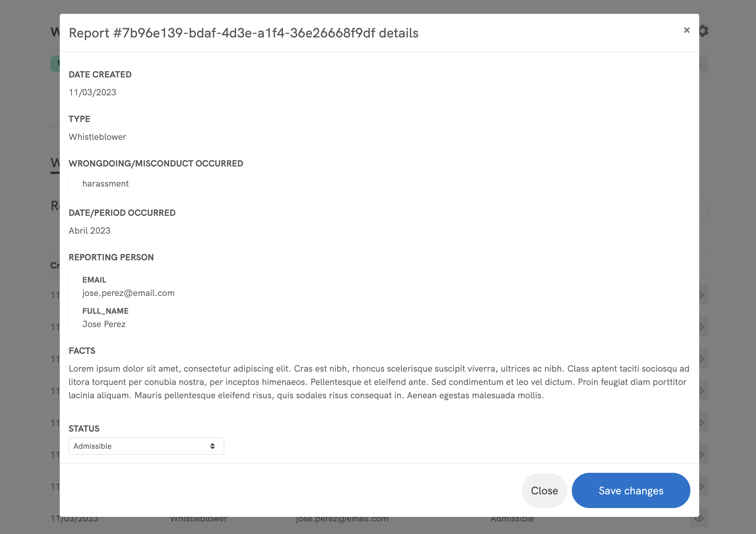The height and width of the screenshot is (534, 756).
Task: Click the report ID title text
Action: (x=243, y=33)
